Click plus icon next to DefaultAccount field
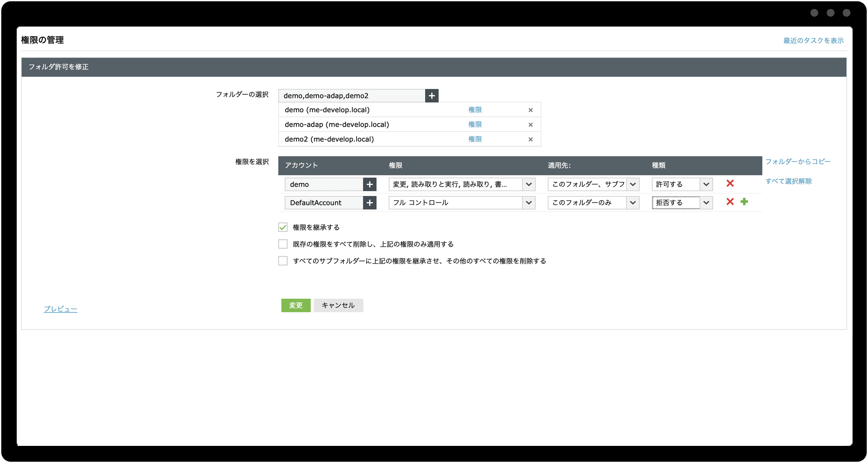Screen dimensions: 868x463 click(370, 203)
